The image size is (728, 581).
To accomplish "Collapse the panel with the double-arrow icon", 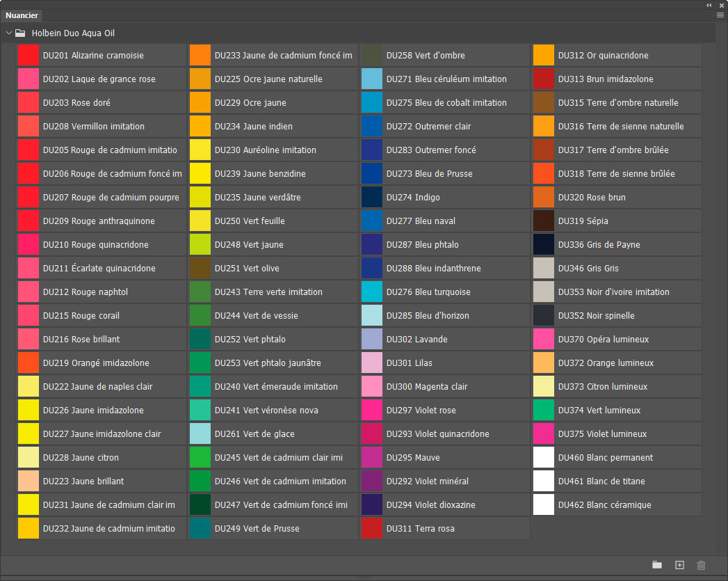I will pyautogui.click(x=709, y=5).
